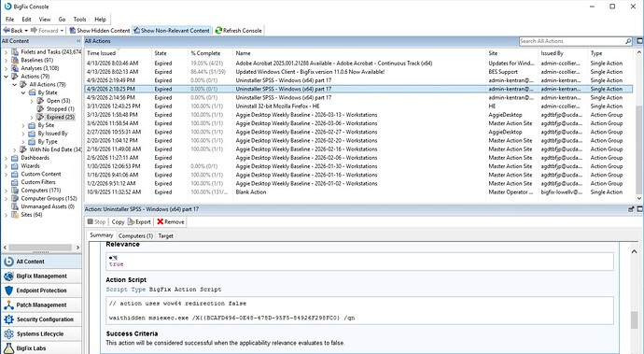
Task: Click the search magnifier icon
Action: tap(628, 41)
